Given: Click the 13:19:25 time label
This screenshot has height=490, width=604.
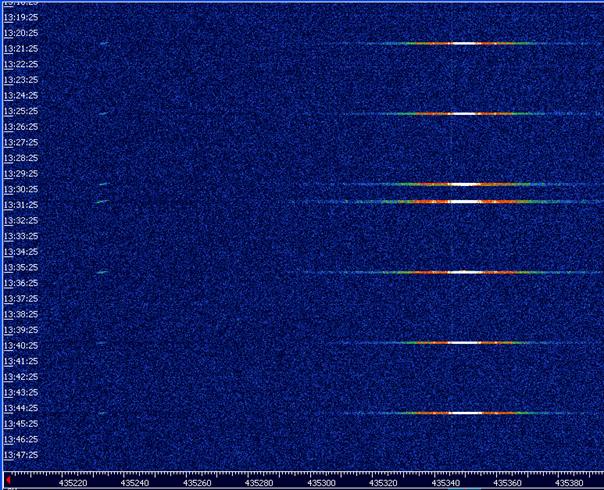Looking at the screenshot, I should (21, 17).
